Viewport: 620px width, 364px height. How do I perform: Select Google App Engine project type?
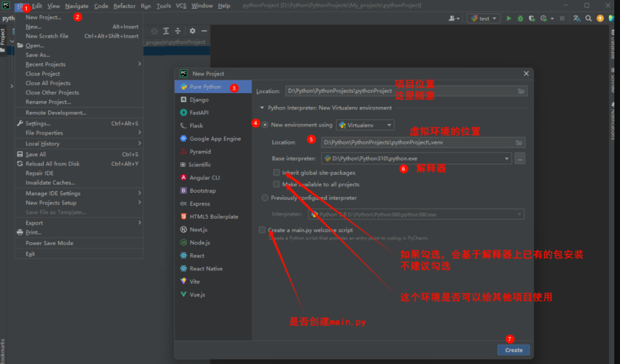click(x=213, y=139)
